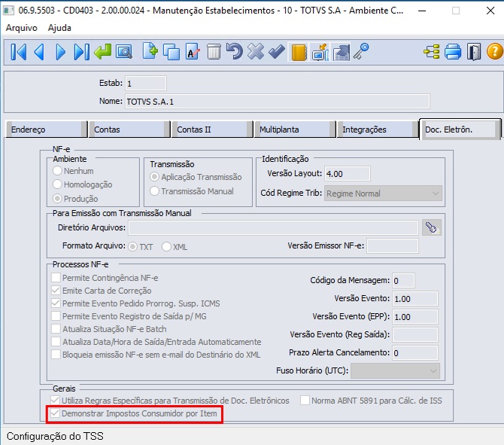Select the Doc. Eletrôn. tab

point(460,130)
